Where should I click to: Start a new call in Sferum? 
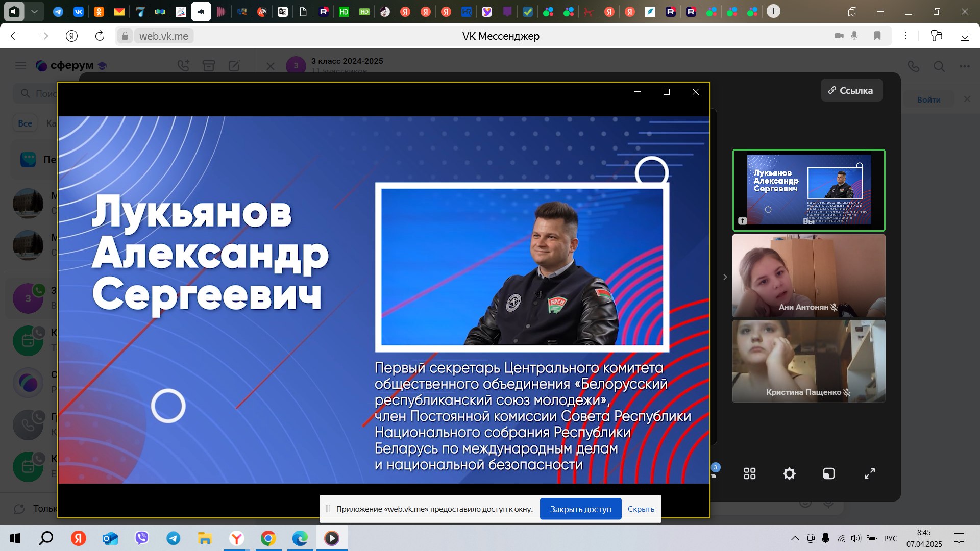[183, 65]
